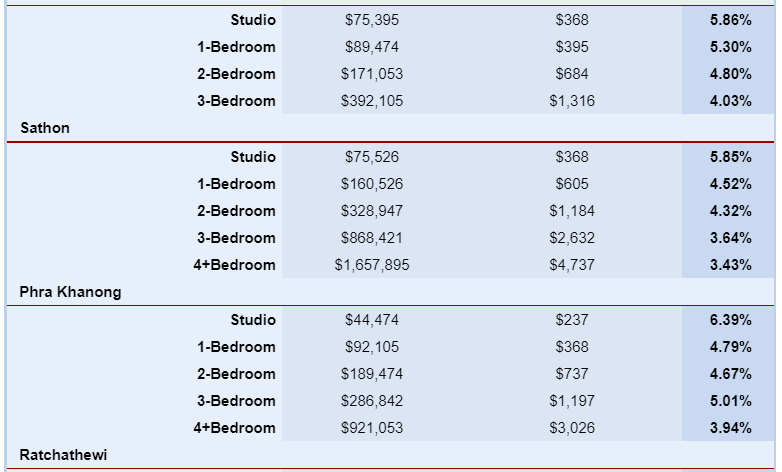This screenshot has height=472, width=782.
Task: Click the $44,474 Studio price
Action: click(x=372, y=320)
